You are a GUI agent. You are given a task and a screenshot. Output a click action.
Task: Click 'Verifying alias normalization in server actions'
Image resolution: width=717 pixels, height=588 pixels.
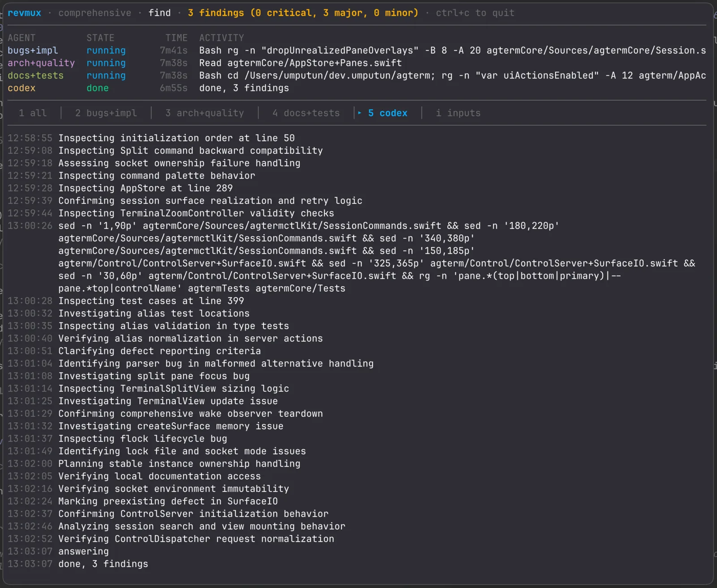pyautogui.click(x=190, y=338)
